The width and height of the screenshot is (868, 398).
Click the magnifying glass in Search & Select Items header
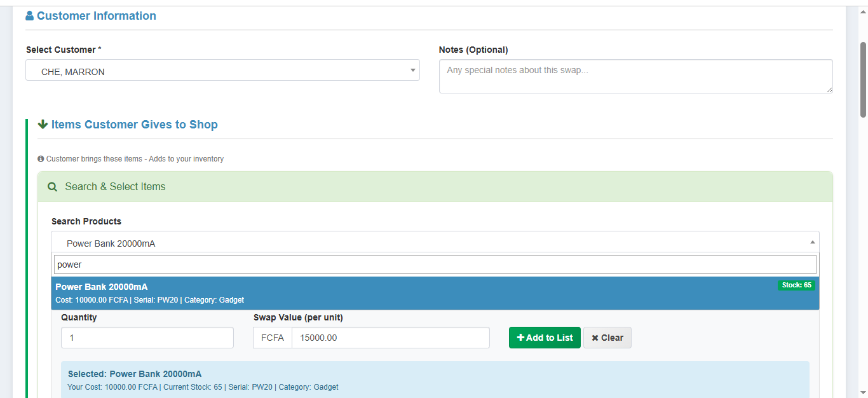tap(52, 186)
